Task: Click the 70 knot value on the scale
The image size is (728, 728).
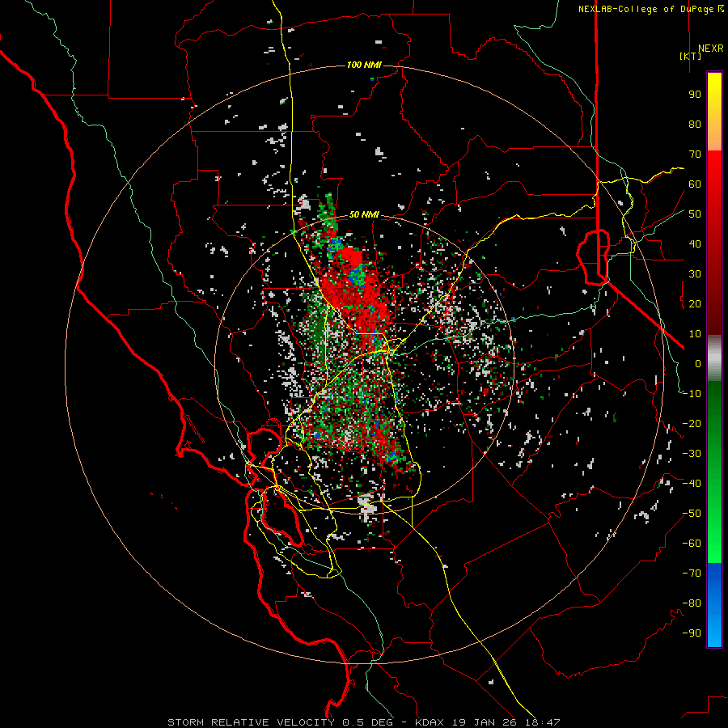Action: coord(695,154)
